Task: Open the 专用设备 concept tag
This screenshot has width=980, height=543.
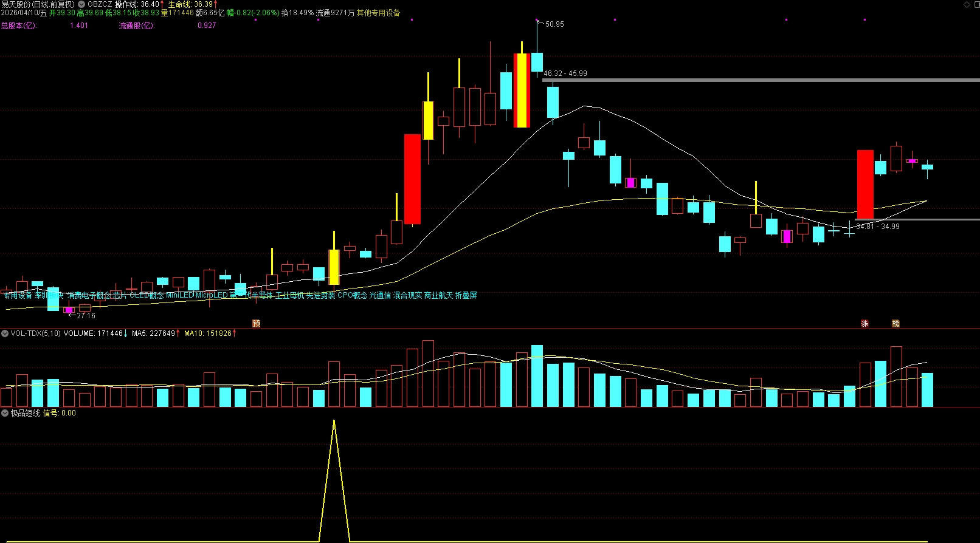Action: pyautogui.click(x=18, y=296)
